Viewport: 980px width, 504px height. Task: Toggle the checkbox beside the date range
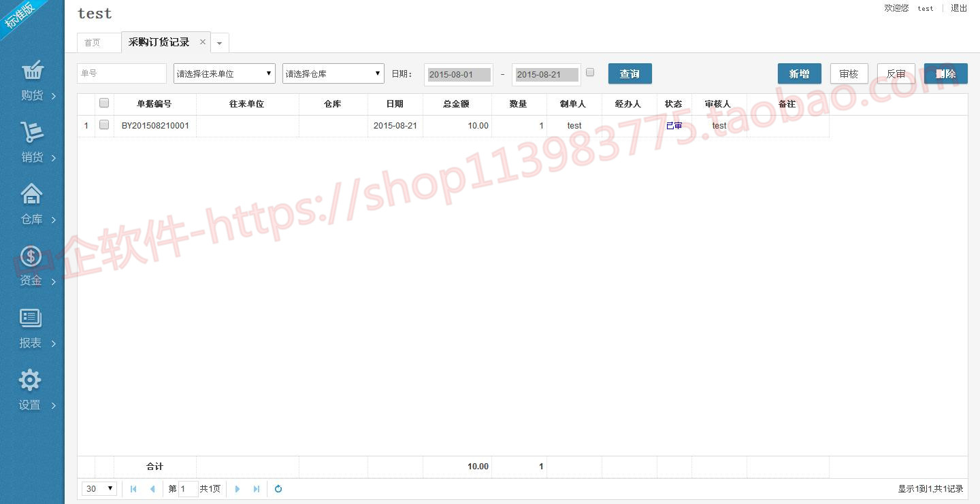[x=590, y=72]
